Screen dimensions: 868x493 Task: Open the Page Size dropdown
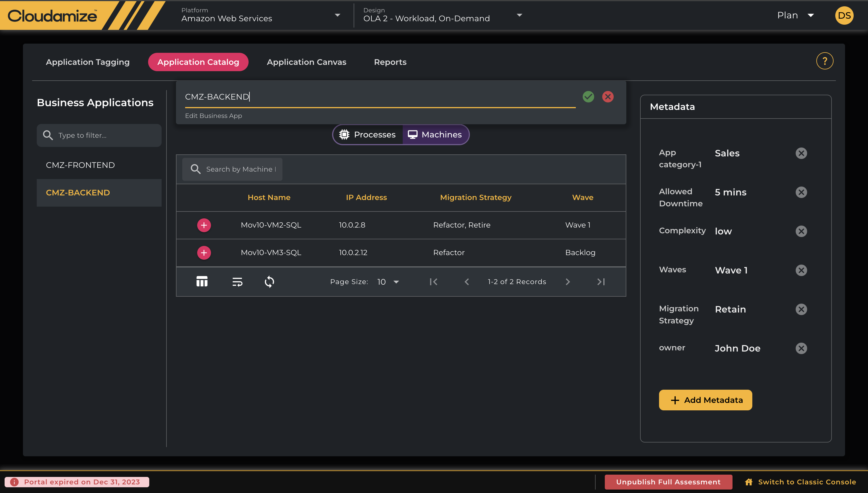[x=388, y=282]
